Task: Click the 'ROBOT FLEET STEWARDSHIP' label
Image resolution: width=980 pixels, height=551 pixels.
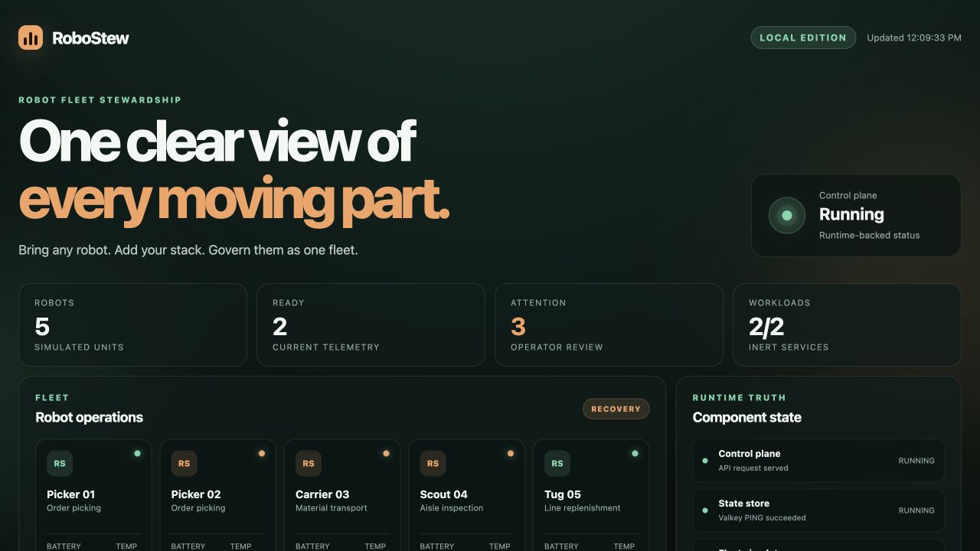Action: pyautogui.click(x=100, y=99)
